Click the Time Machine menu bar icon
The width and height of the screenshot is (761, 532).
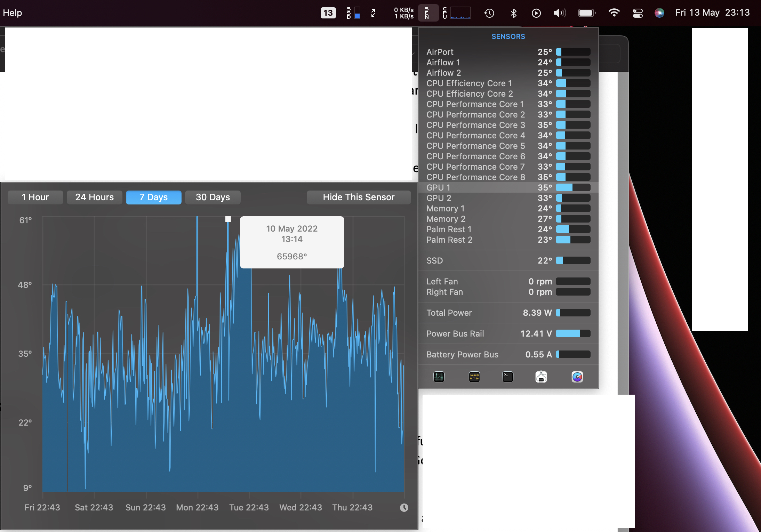(489, 13)
